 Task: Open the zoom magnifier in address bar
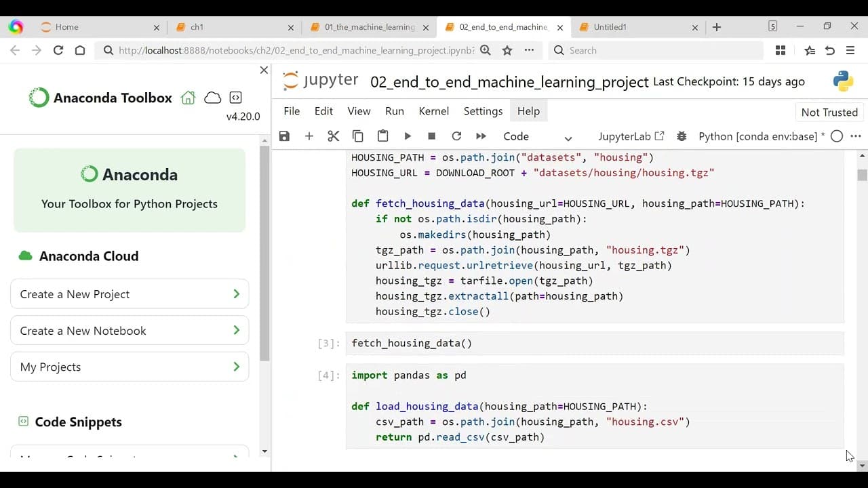point(486,50)
